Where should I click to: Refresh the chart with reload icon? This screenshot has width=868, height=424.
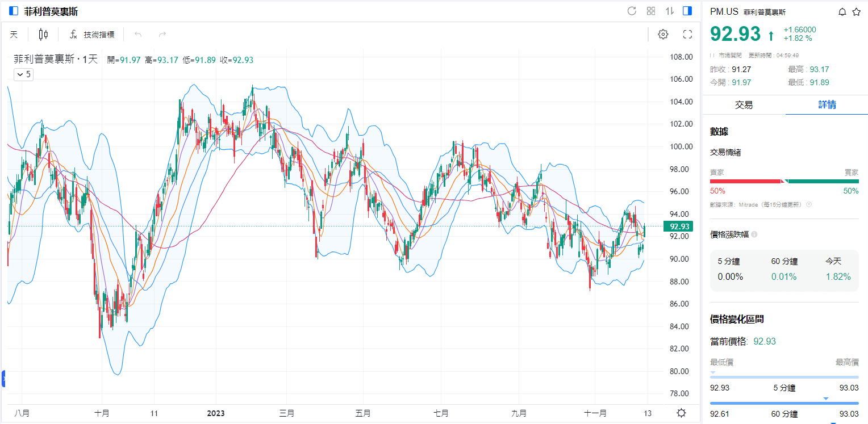(x=632, y=11)
